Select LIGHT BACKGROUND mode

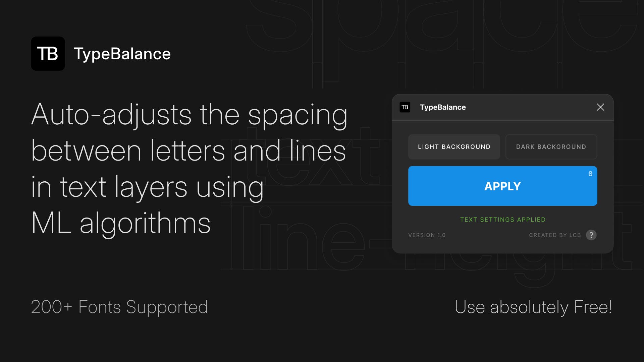coord(454,147)
